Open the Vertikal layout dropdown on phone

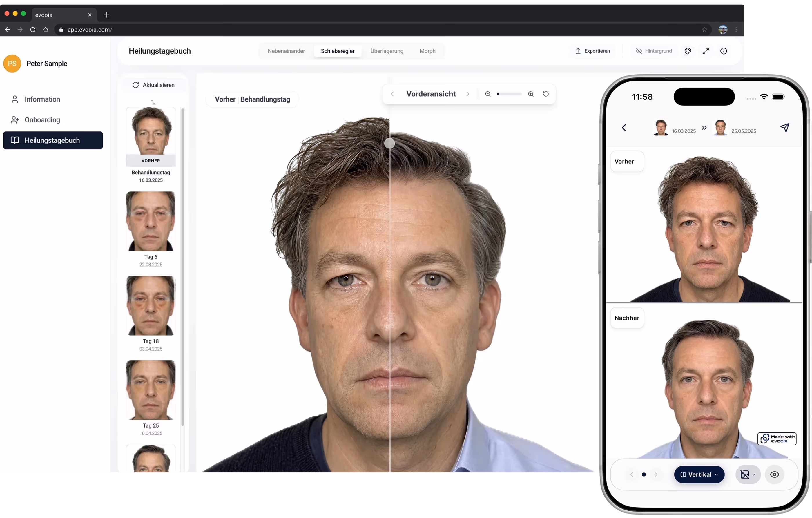pos(699,474)
